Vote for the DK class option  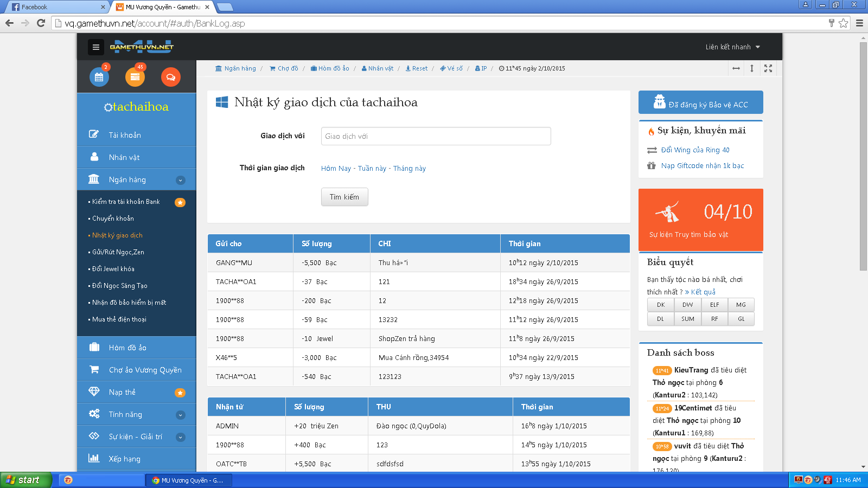(x=661, y=305)
